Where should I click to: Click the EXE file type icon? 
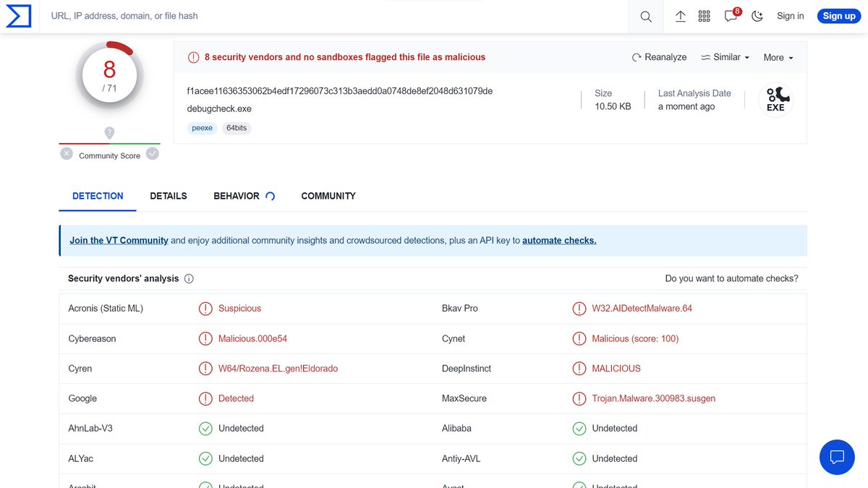[x=775, y=100]
